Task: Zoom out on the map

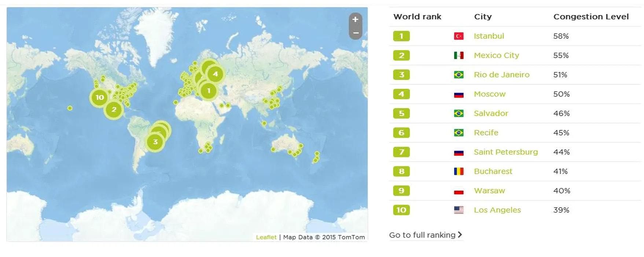Action: [355, 33]
